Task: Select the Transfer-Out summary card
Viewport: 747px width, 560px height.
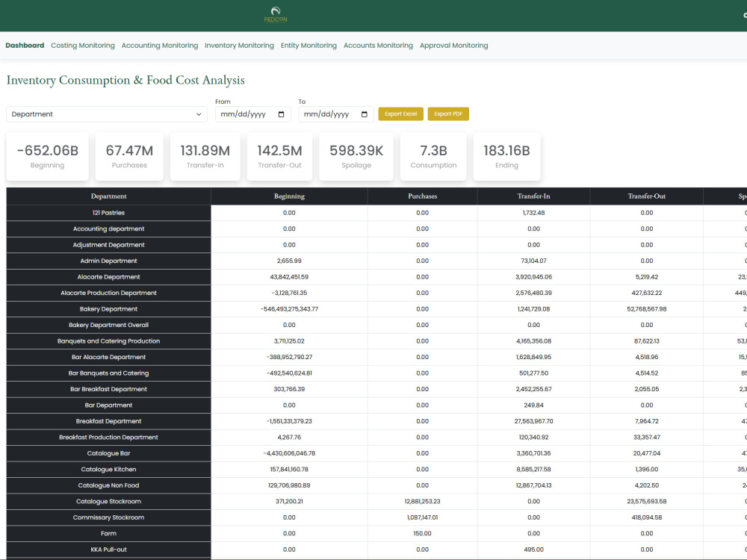Action: 279,157
